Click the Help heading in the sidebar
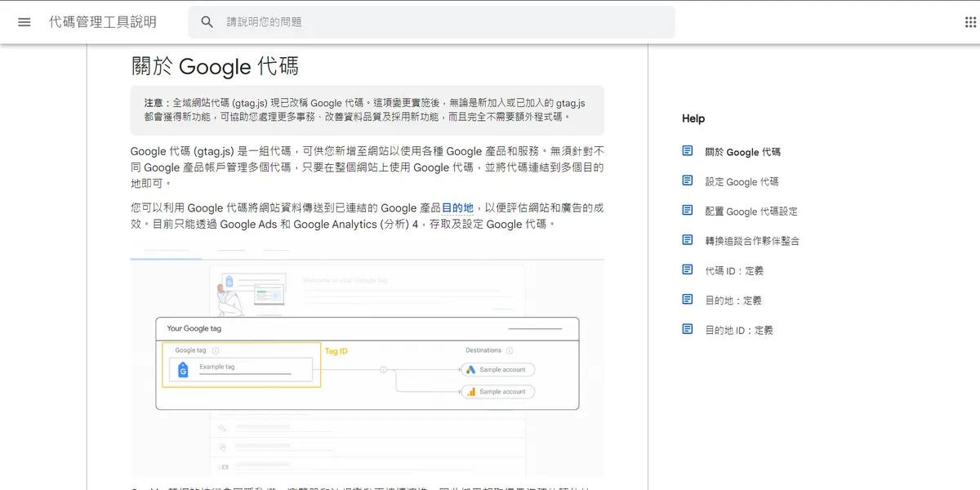This screenshot has width=980, height=490. pos(693,118)
